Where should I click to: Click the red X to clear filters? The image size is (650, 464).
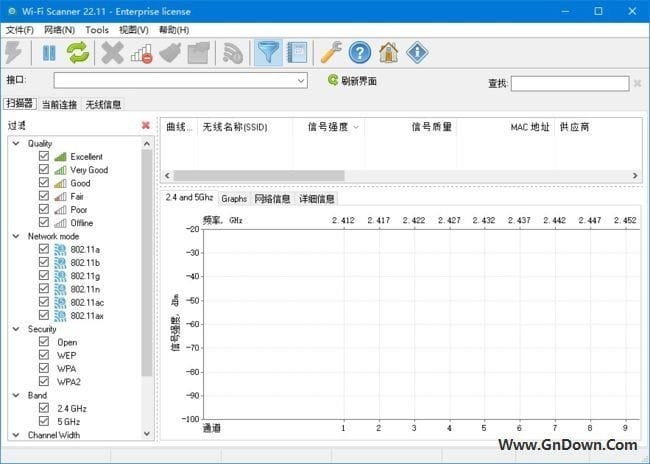point(146,125)
